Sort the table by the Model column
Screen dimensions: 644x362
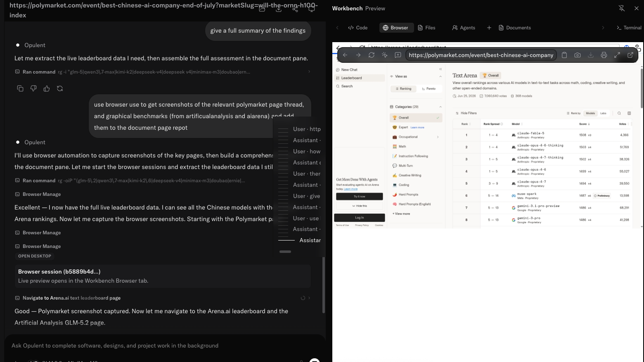(x=517, y=124)
